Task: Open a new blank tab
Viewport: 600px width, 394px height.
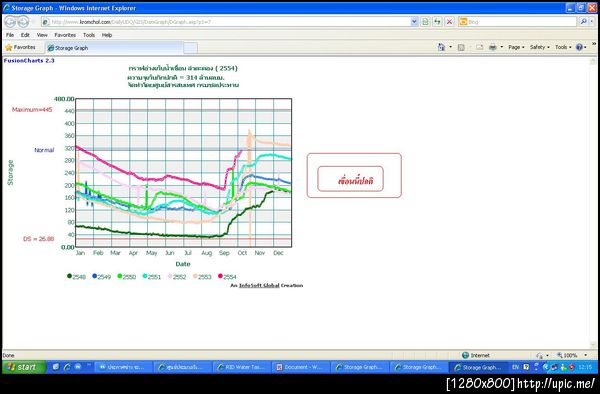Action: point(191,48)
